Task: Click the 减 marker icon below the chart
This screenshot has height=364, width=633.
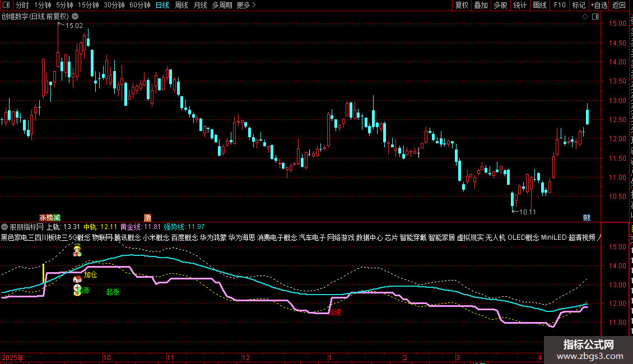Action: (57, 217)
